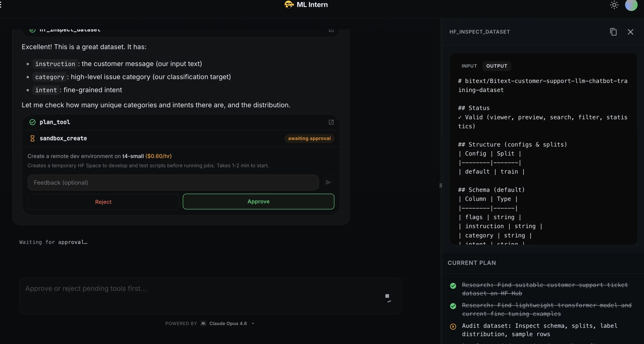Click the CURRENT PLAN heading
This screenshot has height=344, width=644.
[x=472, y=263]
